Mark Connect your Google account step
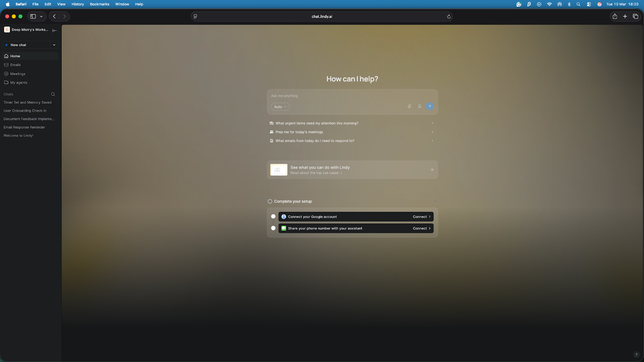Viewport: 644px width, 362px height. [273, 217]
